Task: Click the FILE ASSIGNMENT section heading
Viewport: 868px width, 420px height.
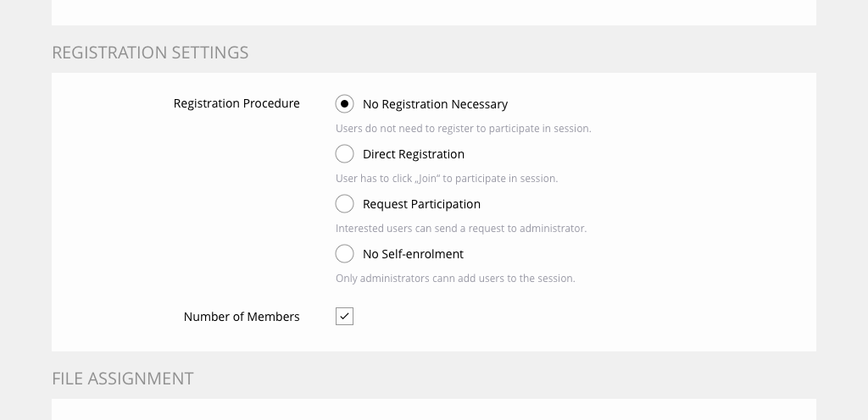Action: (x=123, y=379)
